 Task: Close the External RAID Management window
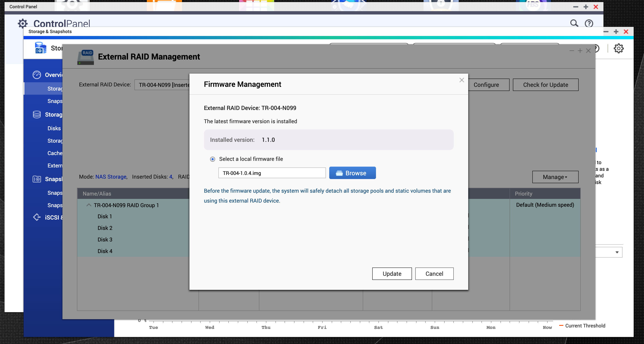pos(588,51)
